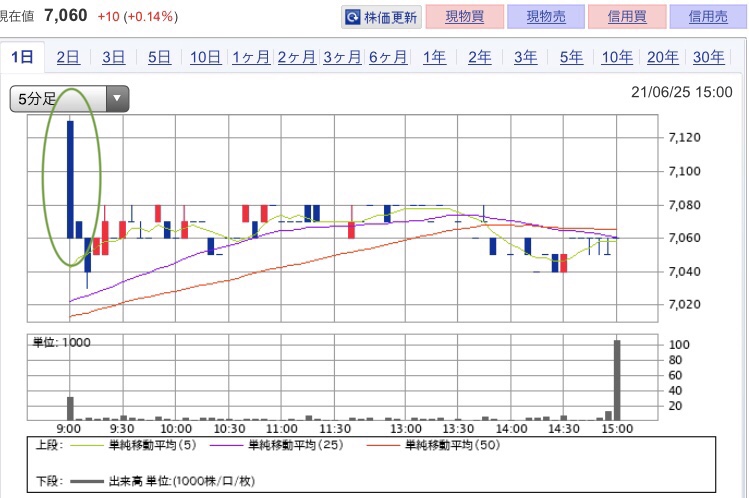Viewport: 749px width, 498px height.
Task: Click the 7,020 price axis label
Action: (x=685, y=305)
